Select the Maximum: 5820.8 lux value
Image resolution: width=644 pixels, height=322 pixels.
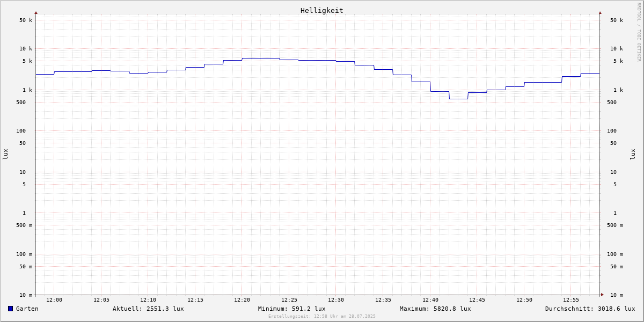point(435,309)
